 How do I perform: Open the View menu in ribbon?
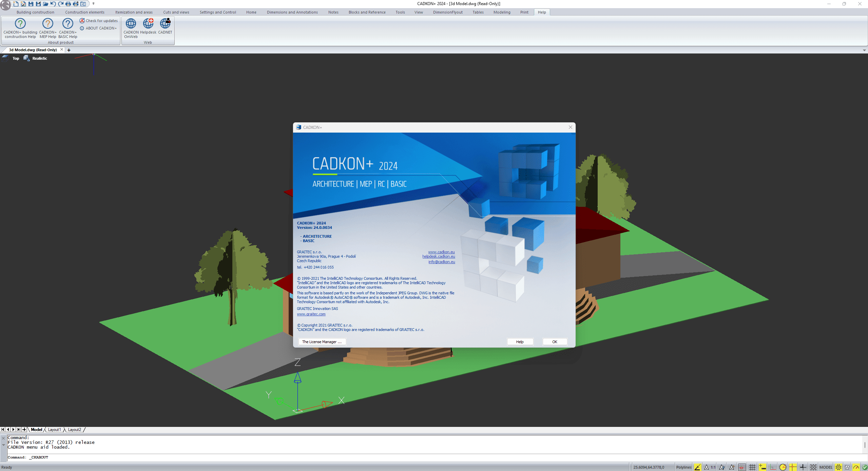pos(417,12)
